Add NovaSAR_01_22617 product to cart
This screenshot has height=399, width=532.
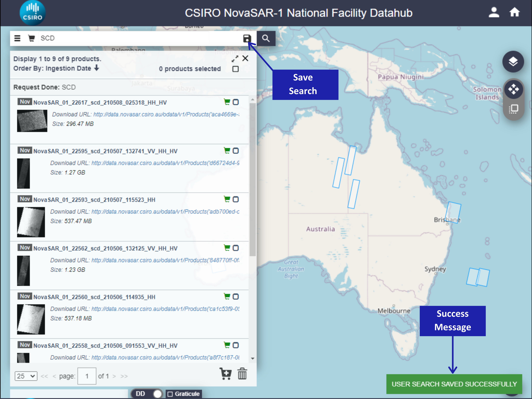pyautogui.click(x=227, y=102)
